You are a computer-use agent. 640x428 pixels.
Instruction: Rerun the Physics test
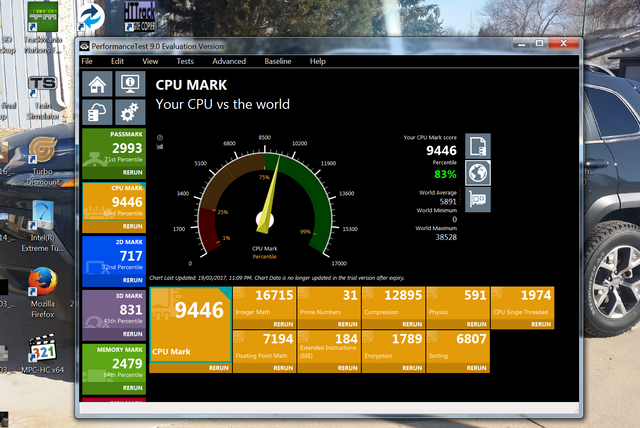[476, 324]
